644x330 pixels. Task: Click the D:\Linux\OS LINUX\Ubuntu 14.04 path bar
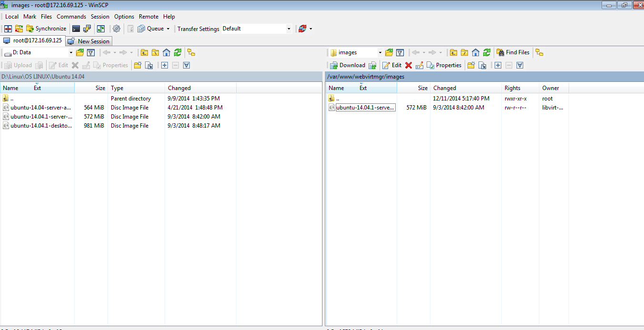[161, 77]
